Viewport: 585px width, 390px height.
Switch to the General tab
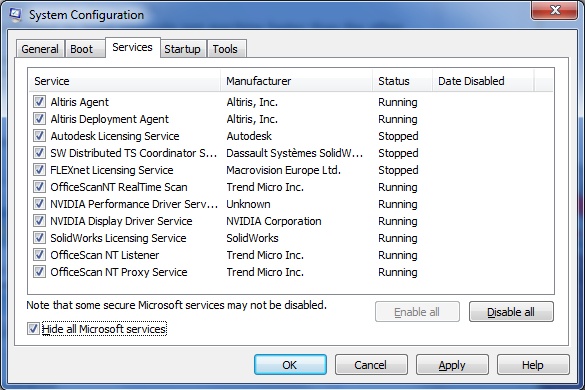tap(40, 49)
